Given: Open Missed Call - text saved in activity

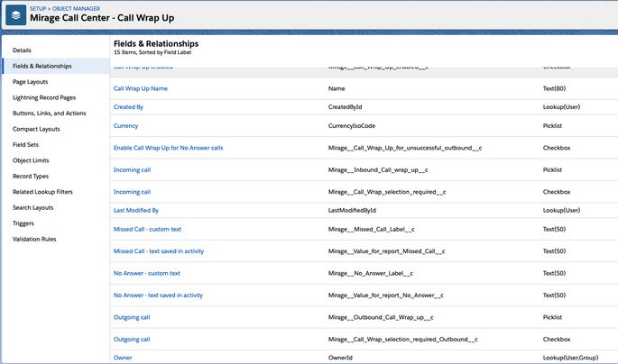Looking at the screenshot, I should [x=159, y=251].
